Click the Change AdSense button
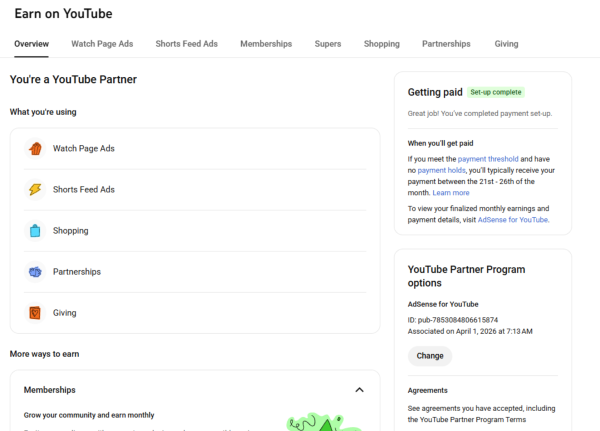Image resolution: width=600 pixels, height=431 pixels. 430,356
